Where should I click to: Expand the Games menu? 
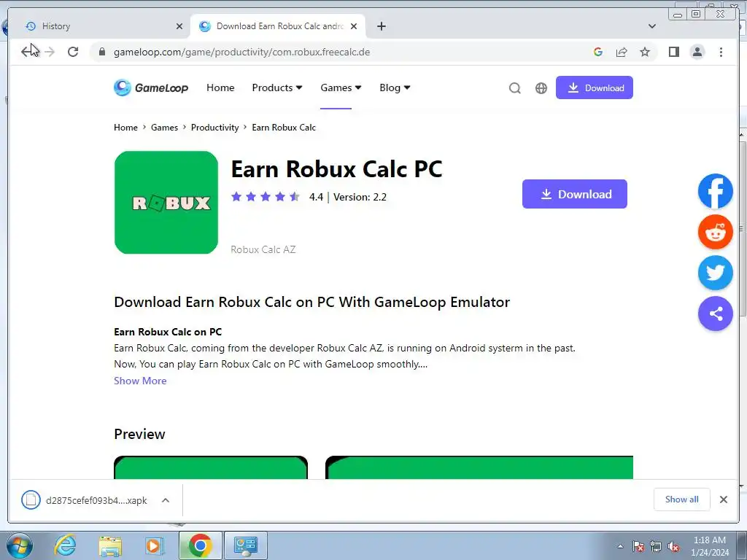(341, 87)
